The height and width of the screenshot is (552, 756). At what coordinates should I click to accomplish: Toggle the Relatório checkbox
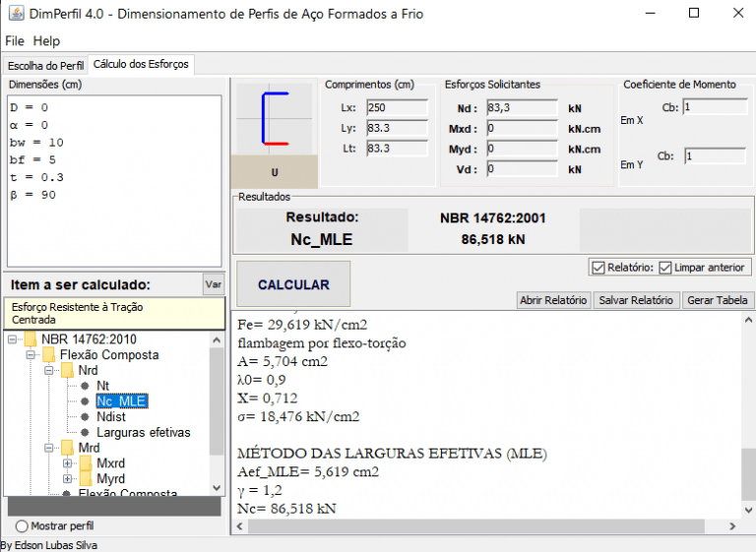(x=598, y=268)
